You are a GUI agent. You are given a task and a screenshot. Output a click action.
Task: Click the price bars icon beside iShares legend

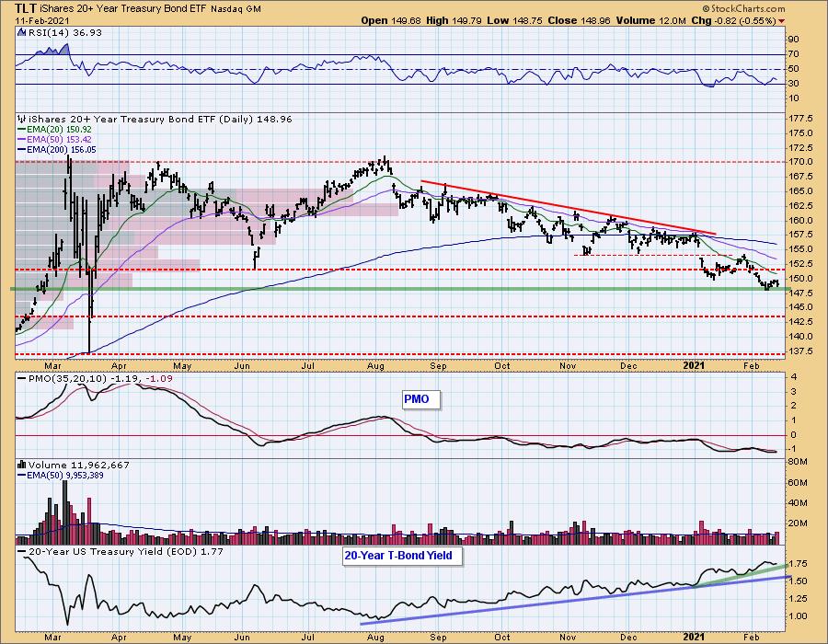pos(22,119)
